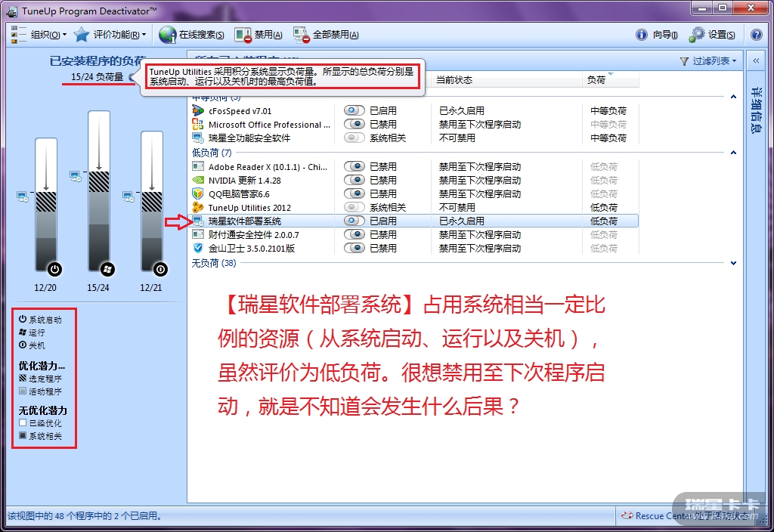Click the program marker icon beside runtime bar

pyautogui.click(x=76, y=176)
